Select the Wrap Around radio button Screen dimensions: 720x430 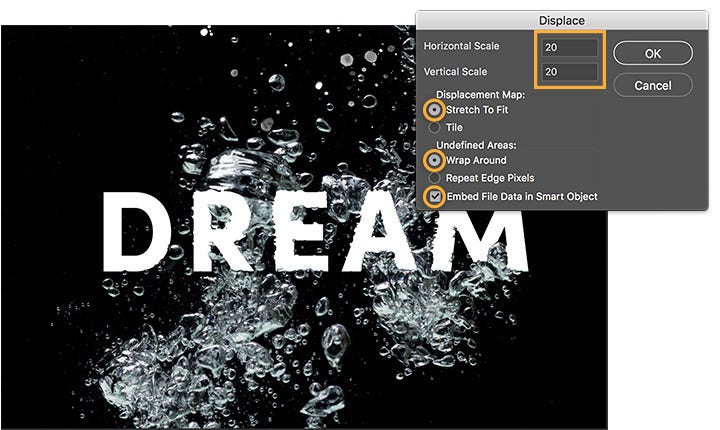coord(434,160)
